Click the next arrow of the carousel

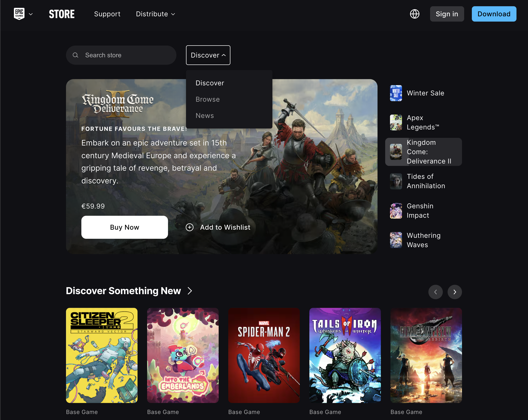click(455, 292)
